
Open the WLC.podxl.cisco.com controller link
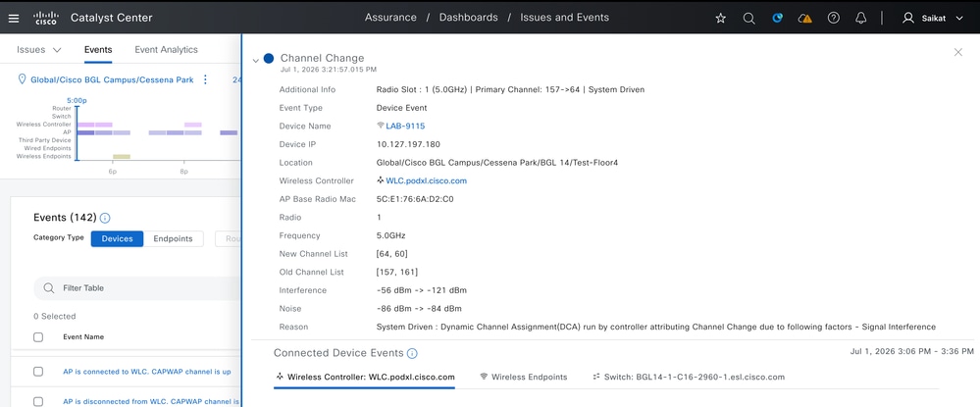tap(427, 180)
